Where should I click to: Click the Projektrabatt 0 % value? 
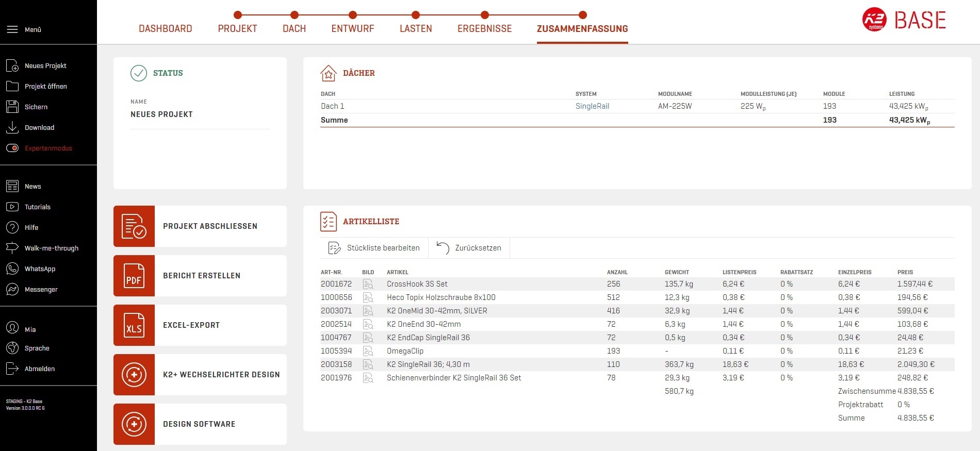tap(904, 405)
